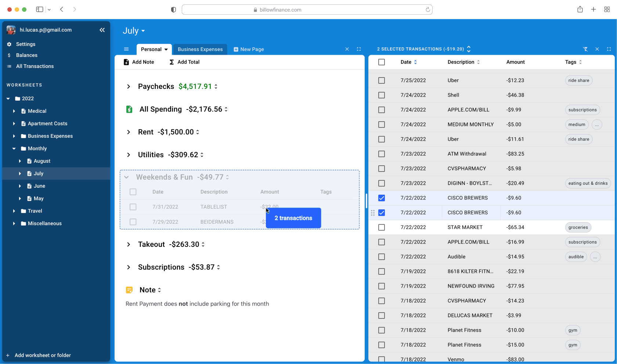Collapse the sidebar with double-chevron icon
This screenshot has width=617, height=364.
point(102,30)
